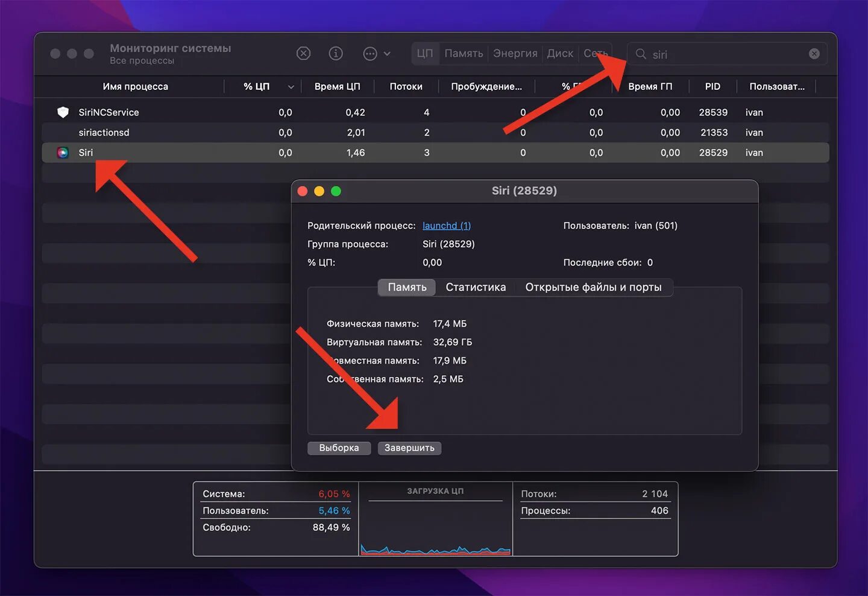Click CPU time value 0,42
Viewport: 868px width, 596px height.
[x=355, y=112]
